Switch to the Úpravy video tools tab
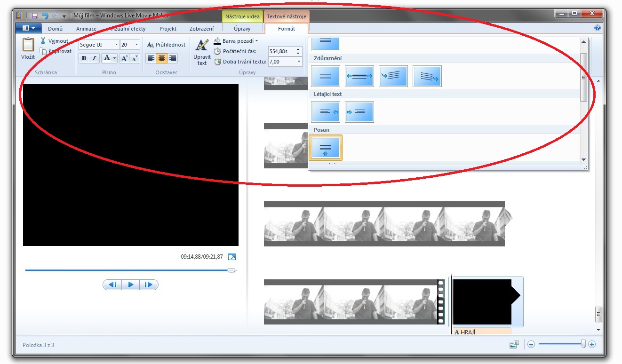Viewport: 622px width, 364px height. (242, 29)
